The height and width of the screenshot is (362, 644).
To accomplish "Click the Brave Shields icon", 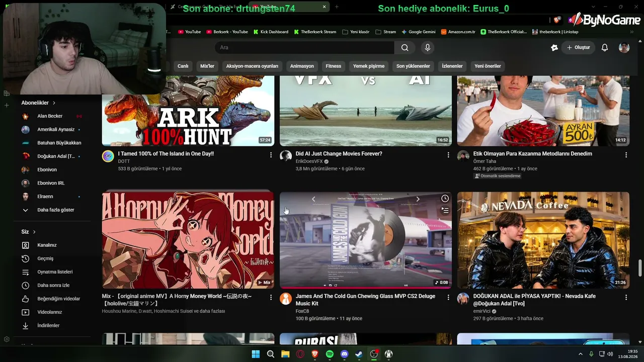I will click(556, 20).
